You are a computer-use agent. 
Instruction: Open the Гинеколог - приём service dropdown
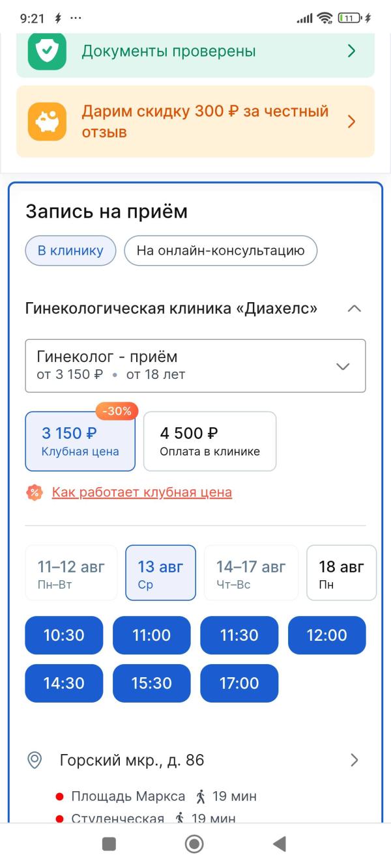pyautogui.click(x=195, y=365)
